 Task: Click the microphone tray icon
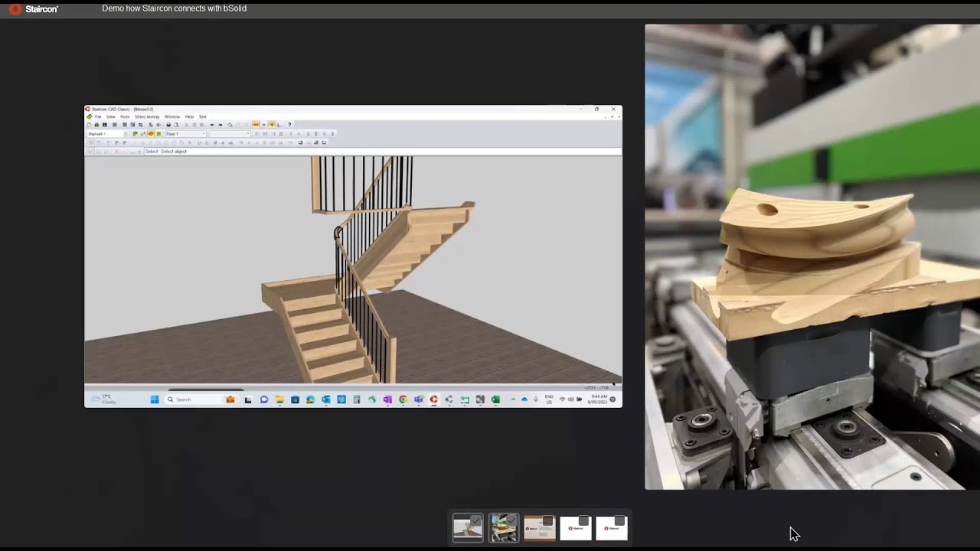click(x=536, y=399)
